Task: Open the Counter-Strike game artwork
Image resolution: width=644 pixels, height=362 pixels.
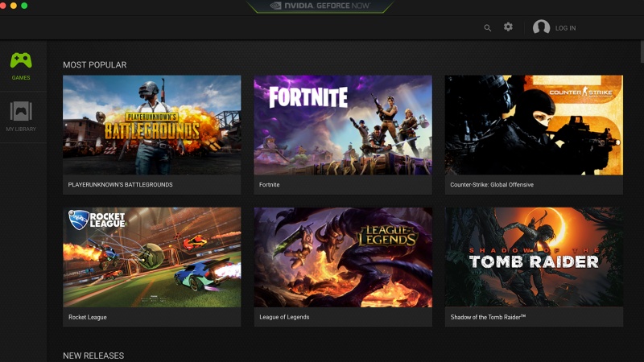Action: [x=534, y=125]
